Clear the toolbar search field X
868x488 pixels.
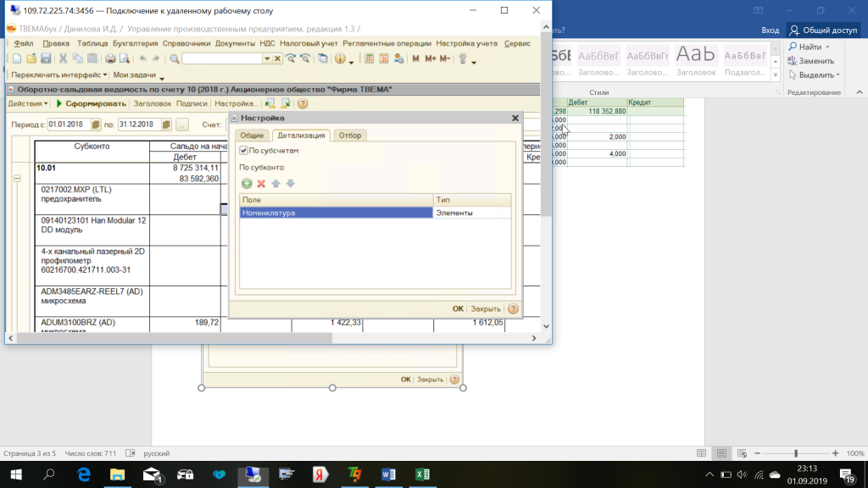click(277, 58)
